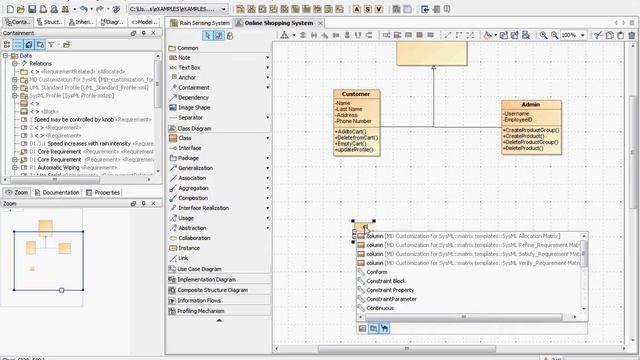The image size is (640, 360).
Task: Click the Class element icon in palette
Action: (173, 138)
